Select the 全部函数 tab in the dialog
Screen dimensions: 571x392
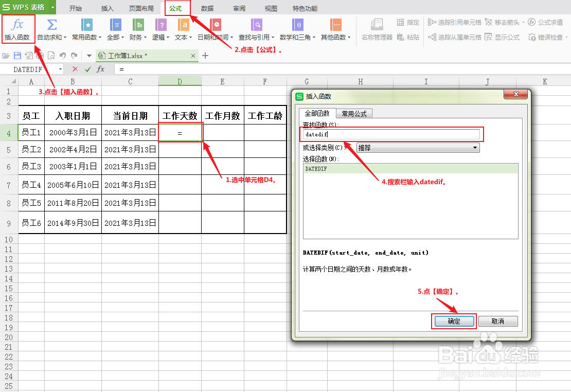[317, 113]
